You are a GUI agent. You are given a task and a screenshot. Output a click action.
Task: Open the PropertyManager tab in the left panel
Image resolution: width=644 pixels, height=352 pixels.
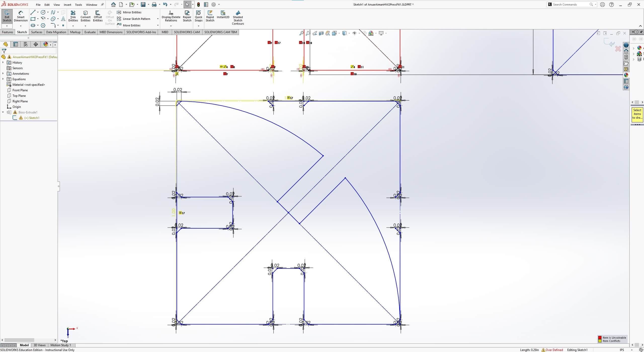[16, 44]
